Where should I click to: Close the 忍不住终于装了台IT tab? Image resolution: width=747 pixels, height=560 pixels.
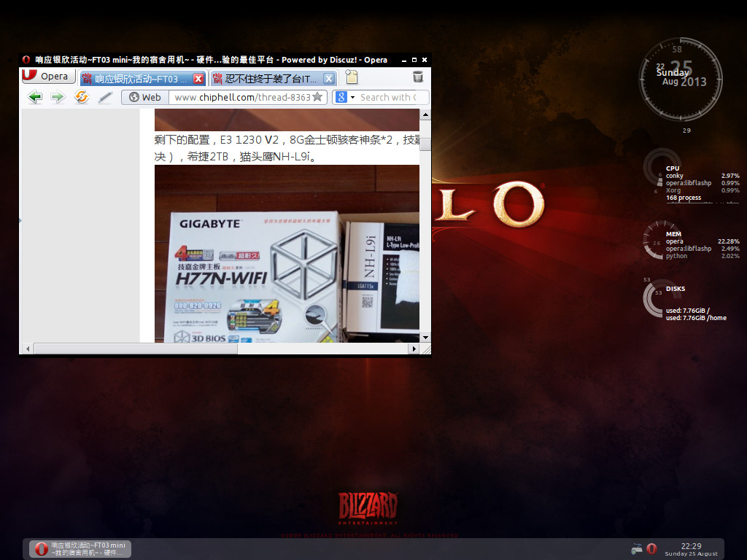coord(329,79)
